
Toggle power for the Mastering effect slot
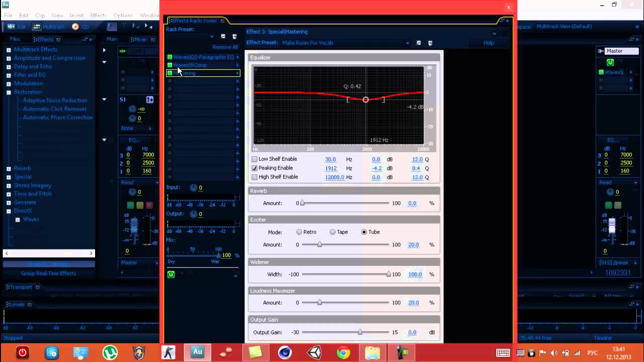coord(170,73)
